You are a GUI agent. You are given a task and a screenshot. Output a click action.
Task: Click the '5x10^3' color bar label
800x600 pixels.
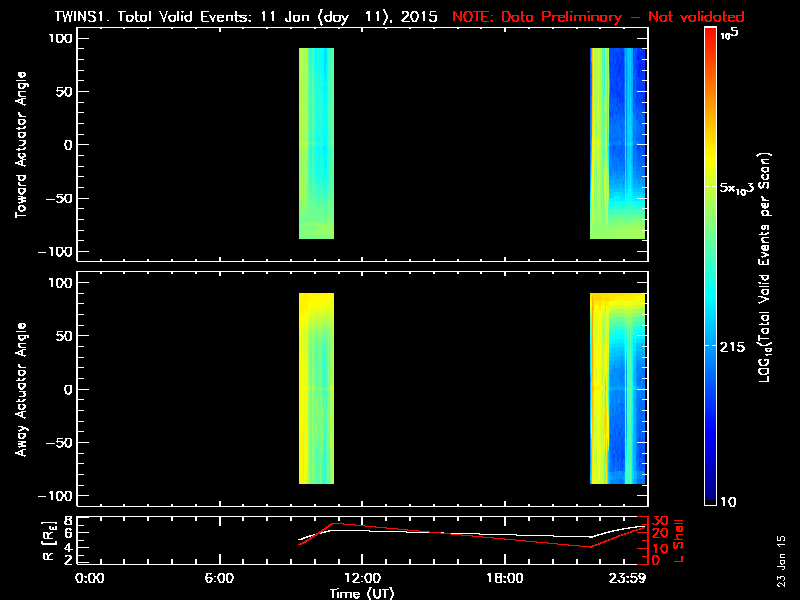736,188
